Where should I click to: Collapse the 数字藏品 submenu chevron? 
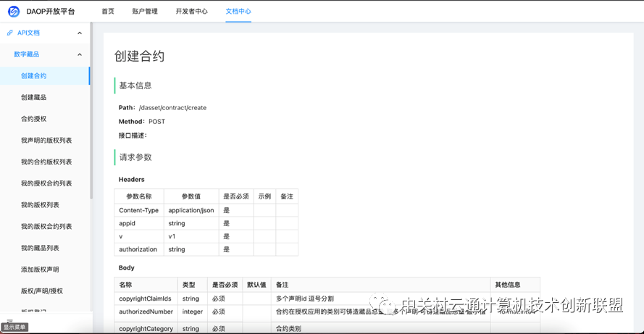(80, 54)
